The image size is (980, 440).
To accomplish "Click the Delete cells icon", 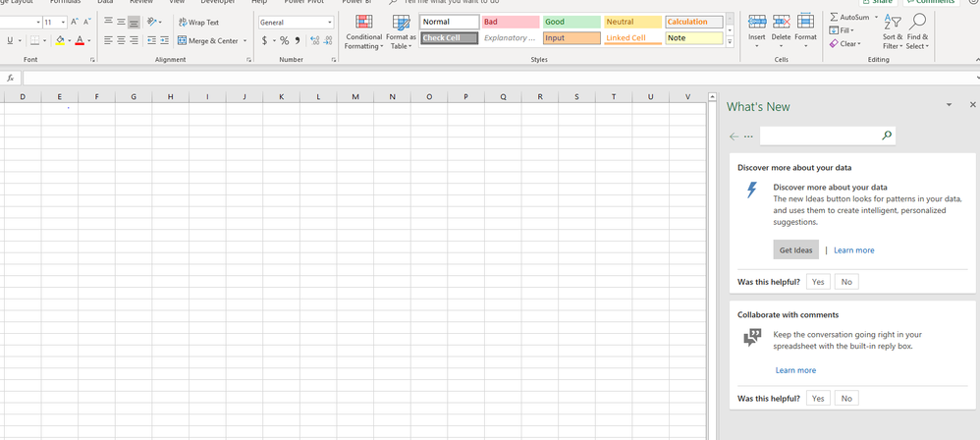I will 782,23.
